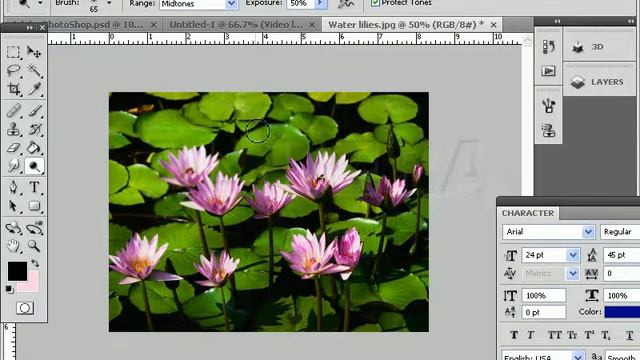Swap foreground and background colors
The image size is (640, 360).
coord(36,264)
